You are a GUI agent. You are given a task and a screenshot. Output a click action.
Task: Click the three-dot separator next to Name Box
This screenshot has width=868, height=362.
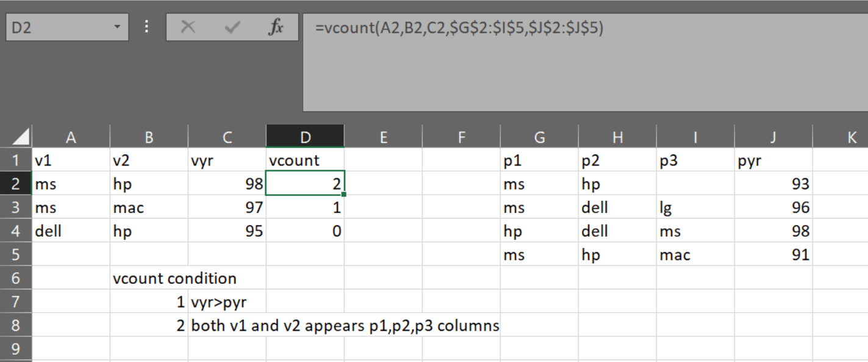pos(146,27)
